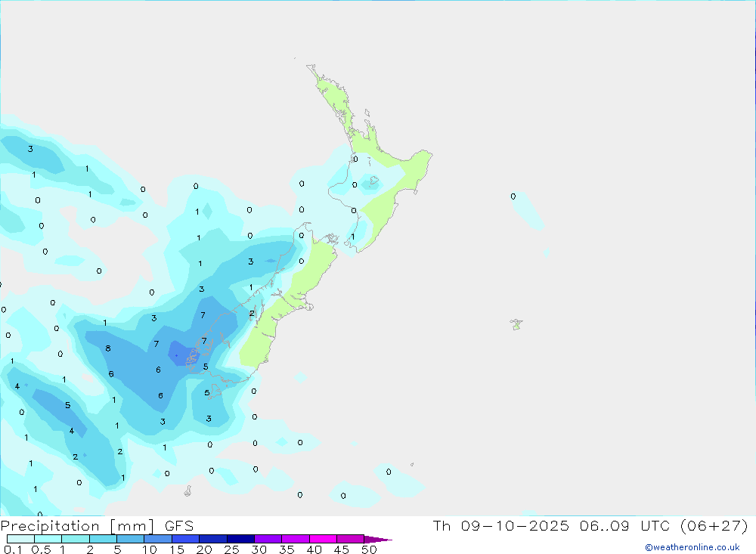
Task: Click the "8" precipitation value on the map
Action: (x=108, y=348)
